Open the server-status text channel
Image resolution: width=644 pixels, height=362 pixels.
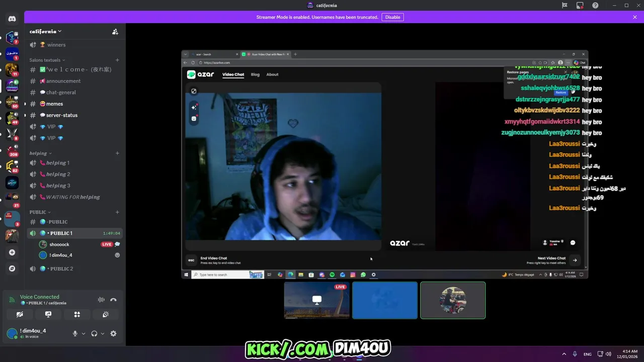click(74, 115)
